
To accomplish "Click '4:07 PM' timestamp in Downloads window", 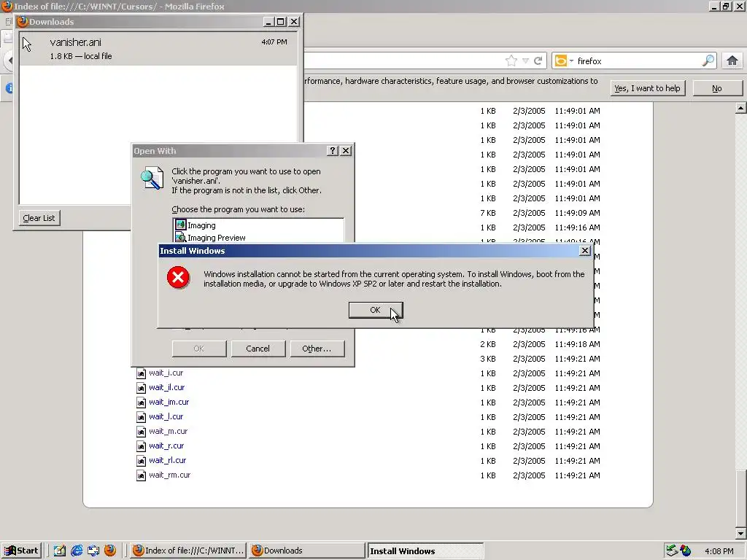I will pyautogui.click(x=274, y=42).
